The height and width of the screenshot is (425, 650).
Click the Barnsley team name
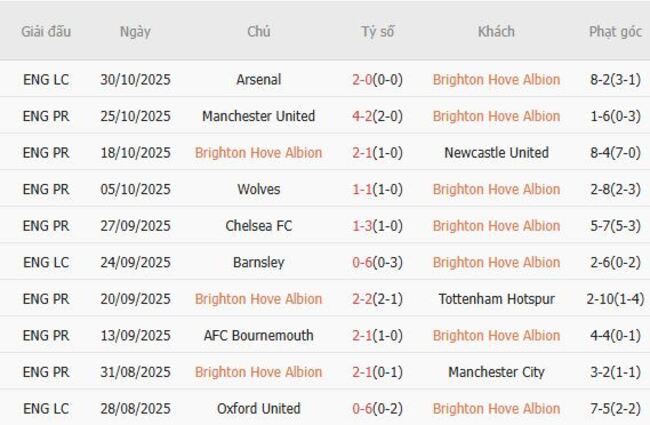258,262
